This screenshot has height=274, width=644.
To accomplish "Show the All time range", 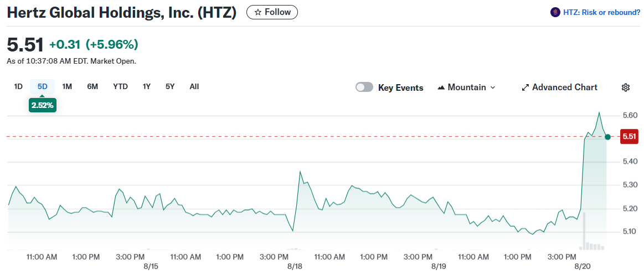I will coord(194,87).
